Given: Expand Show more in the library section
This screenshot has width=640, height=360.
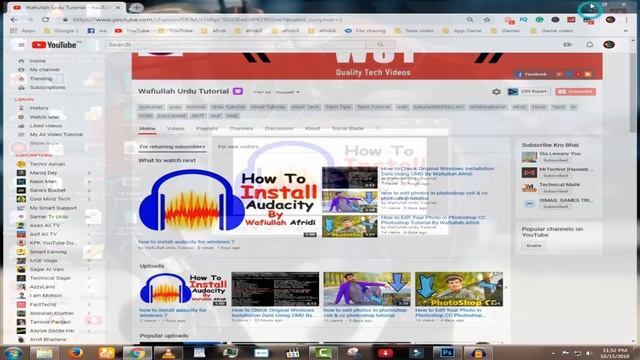Looking at the screenshot, I should point(44,143).
